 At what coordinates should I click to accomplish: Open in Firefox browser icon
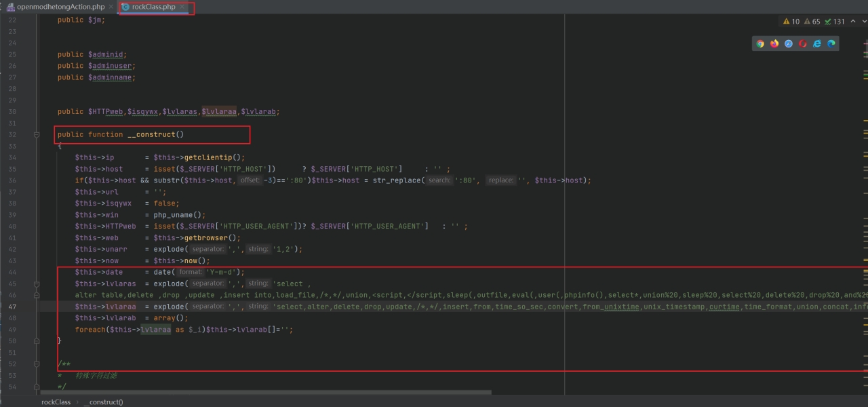point(774,43)
